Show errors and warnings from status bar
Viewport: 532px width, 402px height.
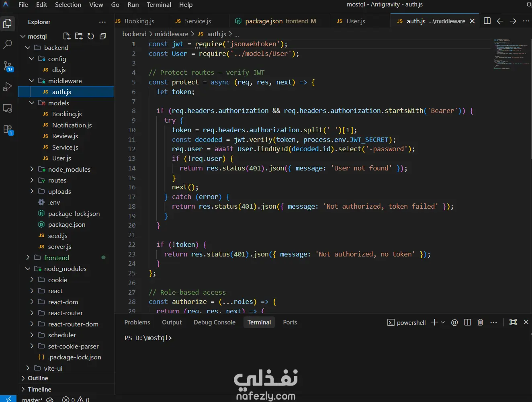coord(76,400)
